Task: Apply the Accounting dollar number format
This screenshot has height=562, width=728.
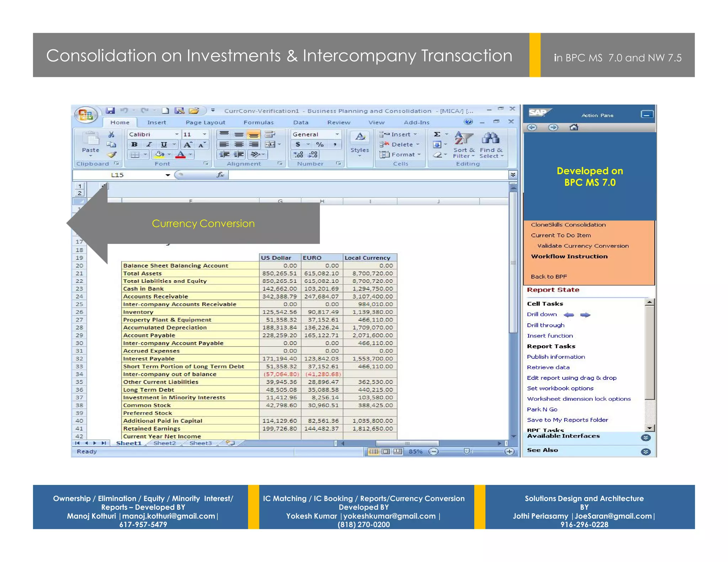Action: tap(298, 144)
